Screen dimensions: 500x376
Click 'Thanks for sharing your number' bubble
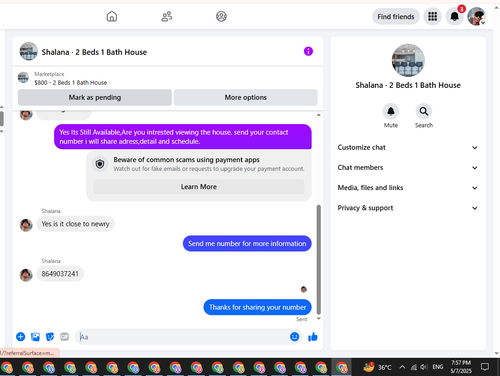click(x=257, y=307)
